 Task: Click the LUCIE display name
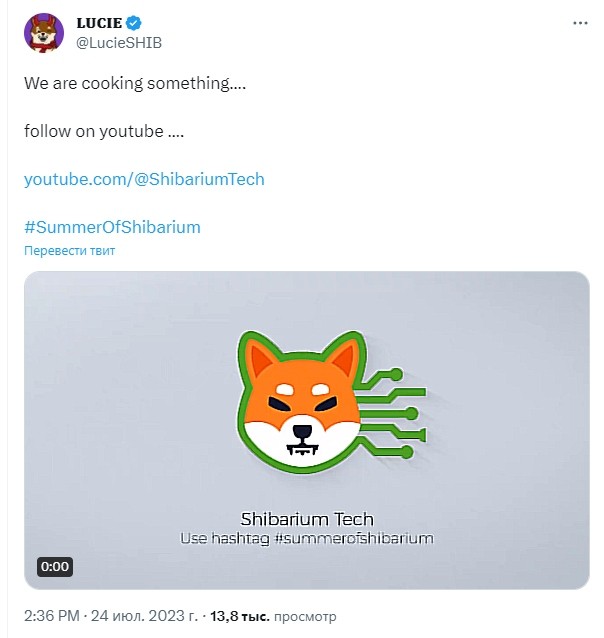[99, 23]
